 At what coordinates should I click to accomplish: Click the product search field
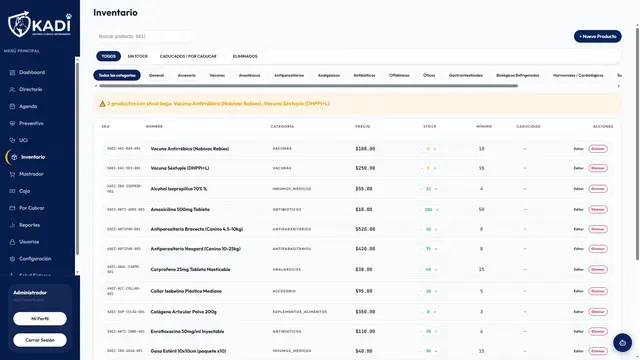143,36
